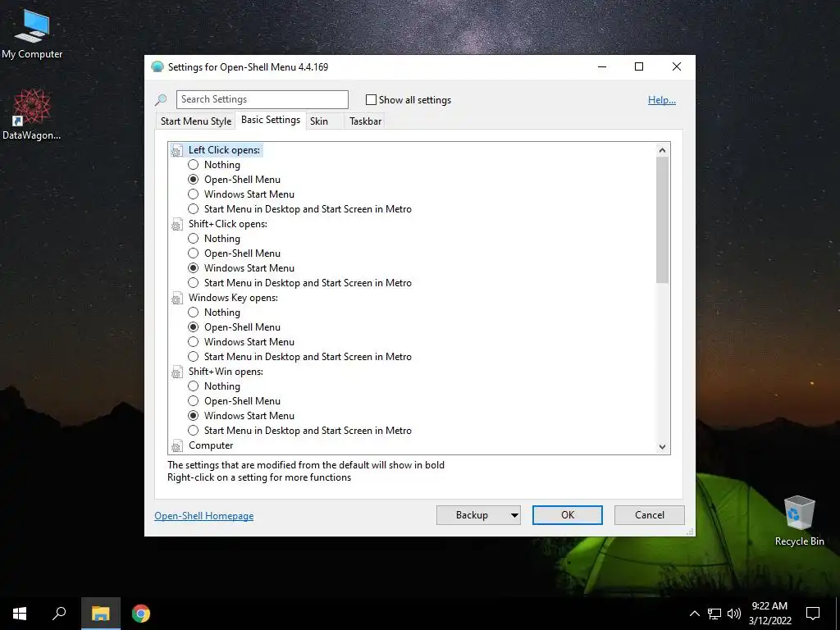Click settings icon beside Shift+Win opens
Screen dimensions: 840x630
177,372
